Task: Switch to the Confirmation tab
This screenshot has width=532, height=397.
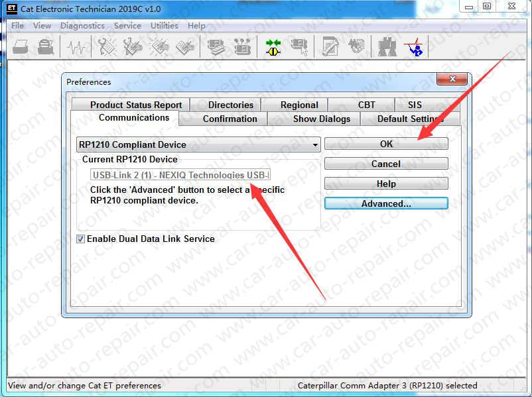Action: pos(224,119)
